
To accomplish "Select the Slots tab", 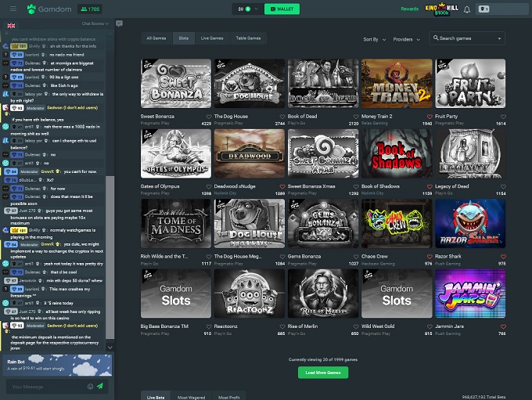I will click(184, 38).
